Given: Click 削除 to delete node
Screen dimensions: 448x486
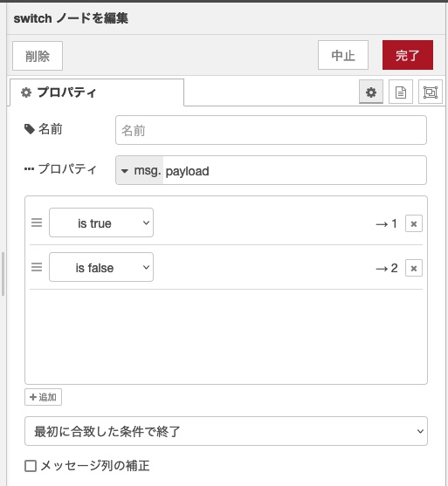Looking at the screenshot, I should (38, 56).
